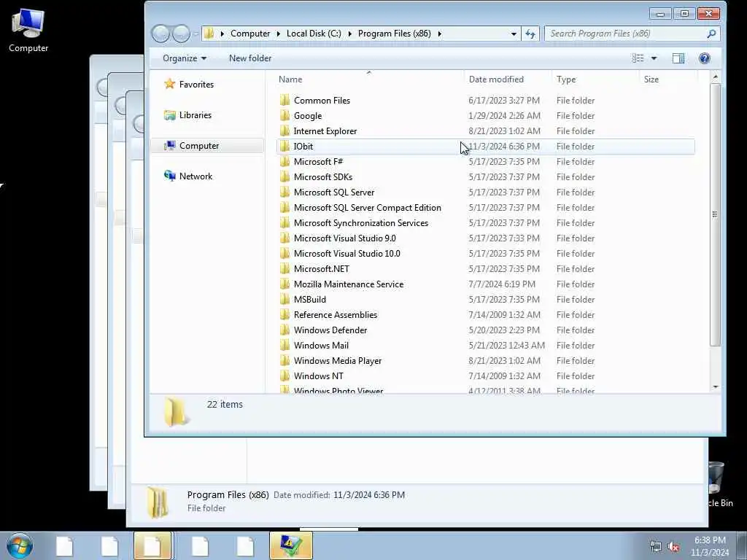Select the Windows Mail folder icon
This screenshot has width=747, height=560.
pyautogui.click(x=285, y=345)
